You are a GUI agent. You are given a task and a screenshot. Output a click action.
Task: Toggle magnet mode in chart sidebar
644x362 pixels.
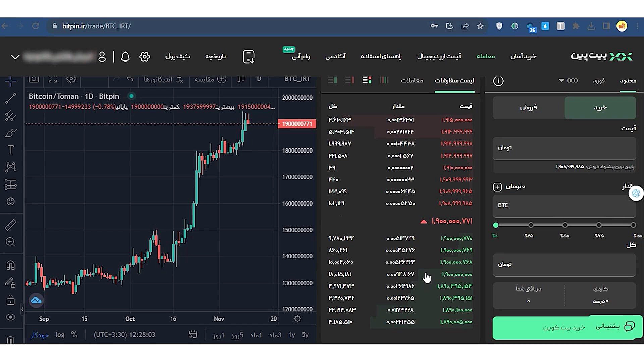11,265
